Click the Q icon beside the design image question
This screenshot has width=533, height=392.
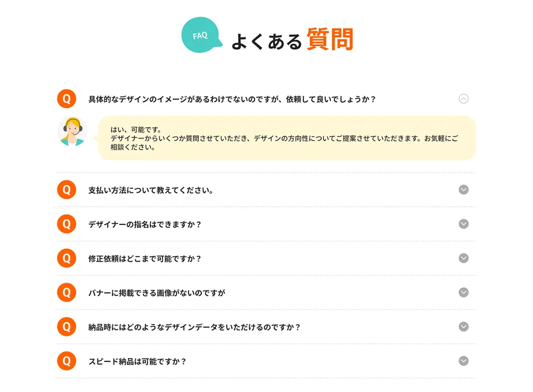click(x=67, y=99)
